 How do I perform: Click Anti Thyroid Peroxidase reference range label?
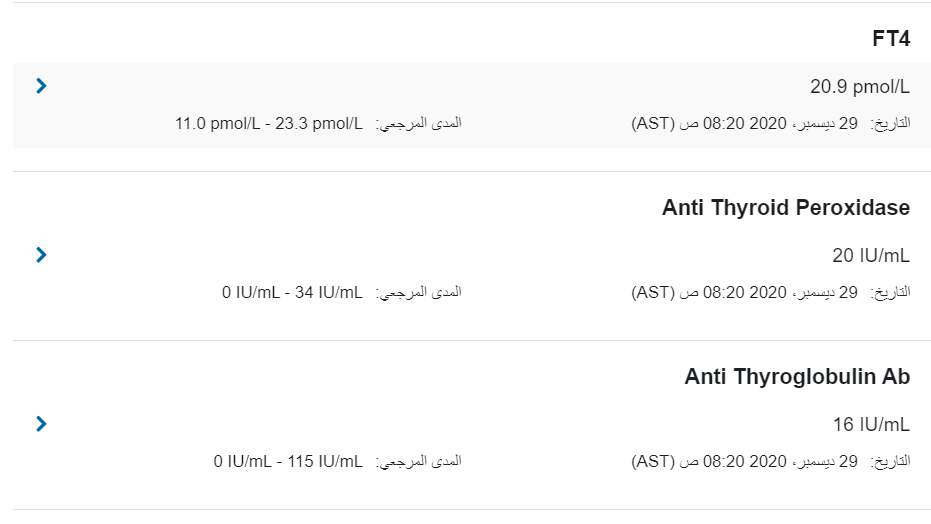click(x=419, y=293)
